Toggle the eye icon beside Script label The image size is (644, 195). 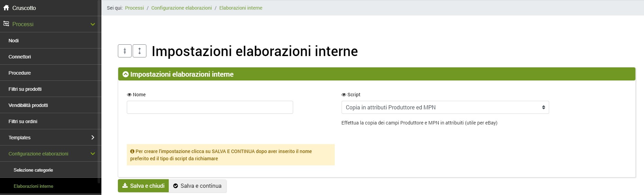pyautogui.click(x=344, y=95)
